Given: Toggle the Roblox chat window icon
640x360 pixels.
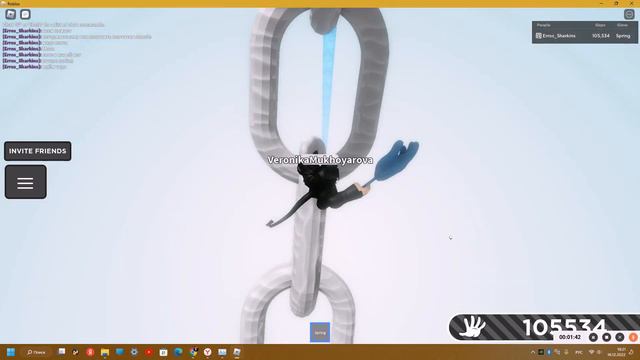Looking at the screenshot, I should [25, 14].
